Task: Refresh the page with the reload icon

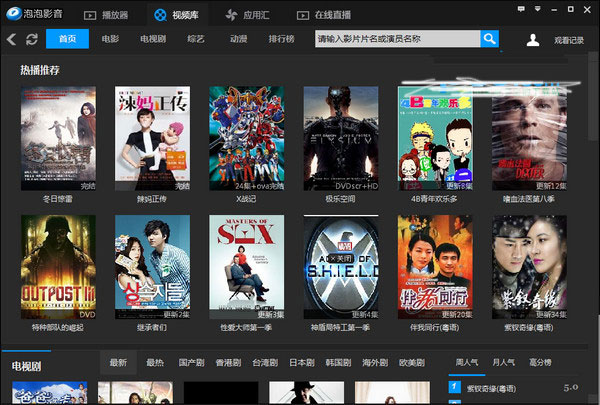Action: point(32,39)
